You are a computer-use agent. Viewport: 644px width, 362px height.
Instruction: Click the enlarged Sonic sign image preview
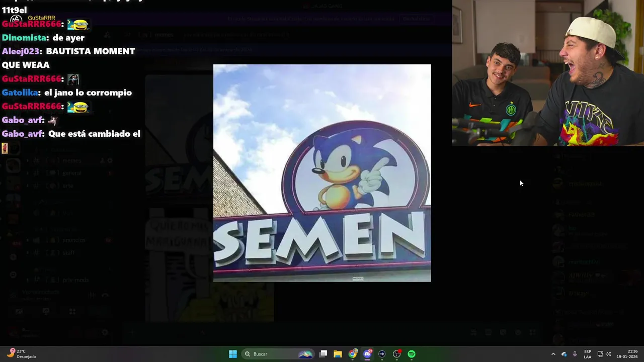(322, 173)
